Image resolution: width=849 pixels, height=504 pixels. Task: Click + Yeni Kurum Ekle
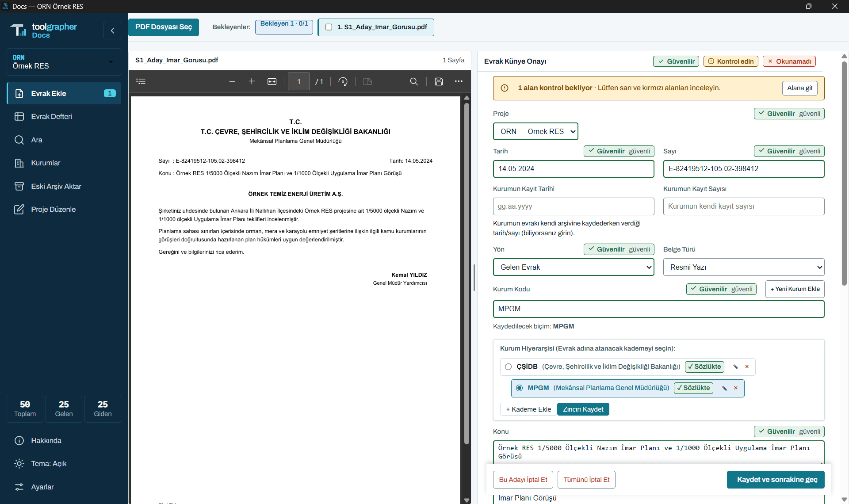(795, 289)
